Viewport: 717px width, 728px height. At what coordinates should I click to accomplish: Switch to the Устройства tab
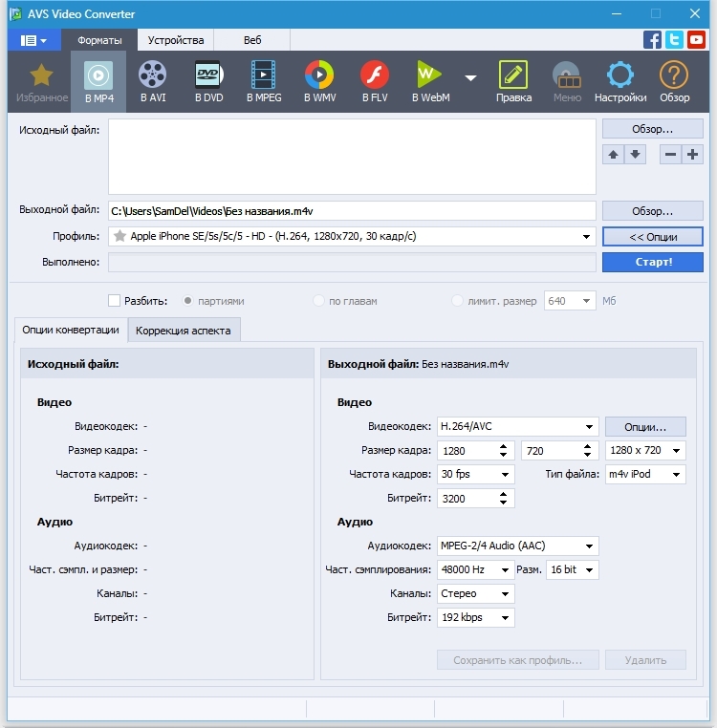175,40
